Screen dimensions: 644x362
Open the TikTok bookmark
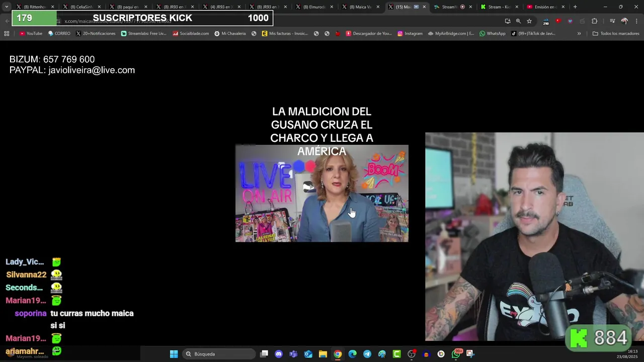(x=533, y=34)
